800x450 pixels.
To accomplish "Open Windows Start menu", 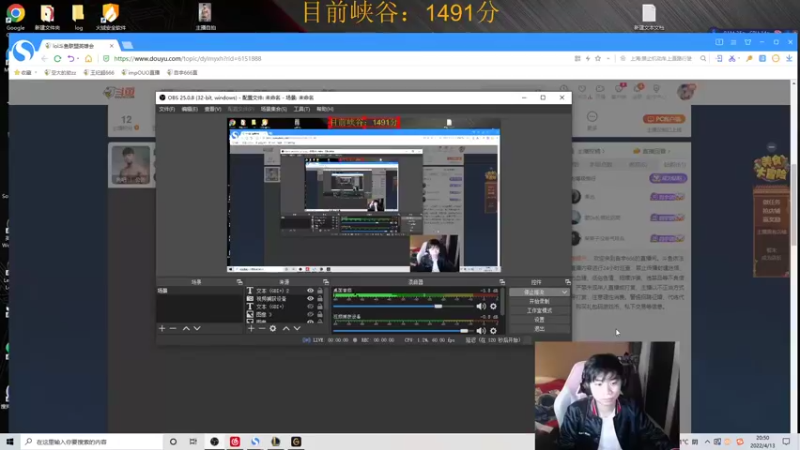I will (10, 442).
